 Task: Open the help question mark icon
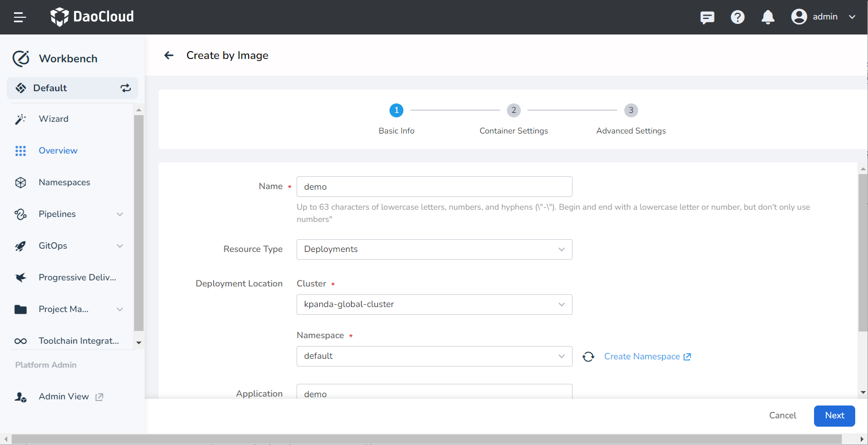click(738, 17)
